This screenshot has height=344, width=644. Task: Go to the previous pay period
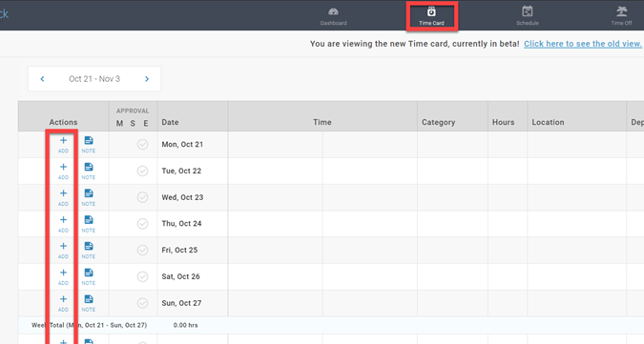point(42,79)
